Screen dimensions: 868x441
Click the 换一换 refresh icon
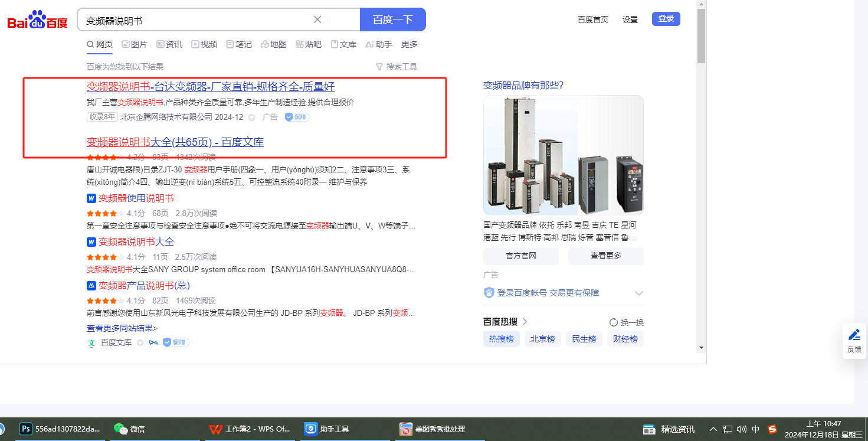coord(613,322)
